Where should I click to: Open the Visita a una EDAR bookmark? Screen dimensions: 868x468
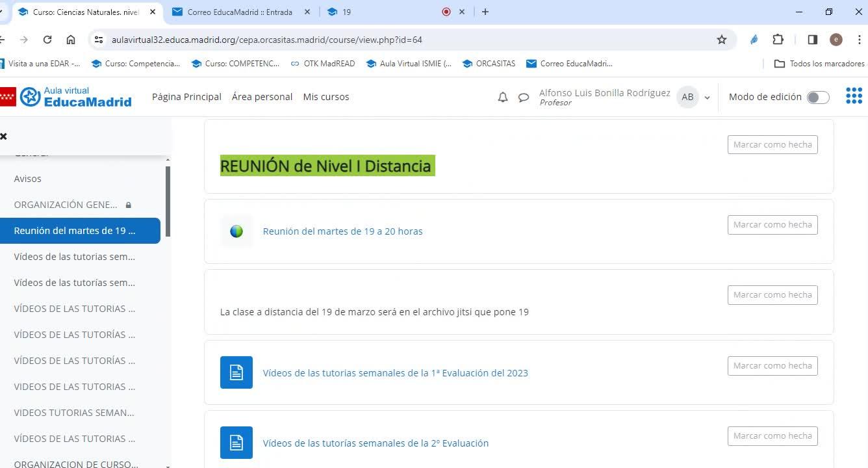pos(40,64)
